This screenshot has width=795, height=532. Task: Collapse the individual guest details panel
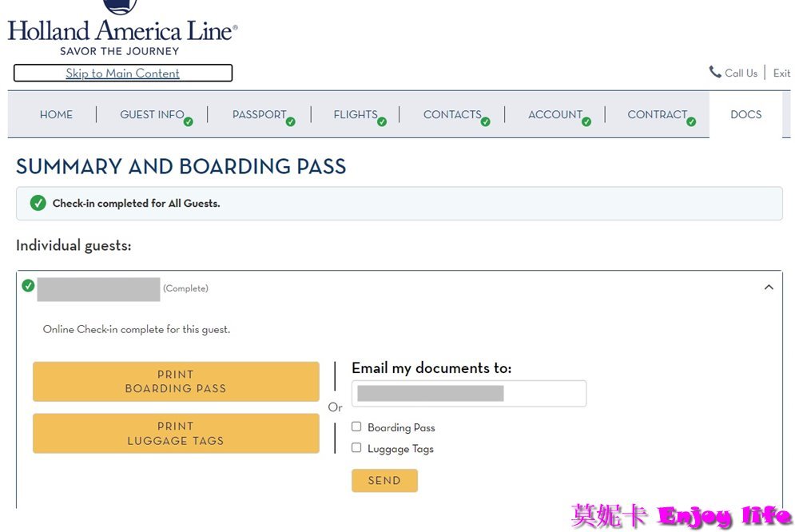(769, 287)
